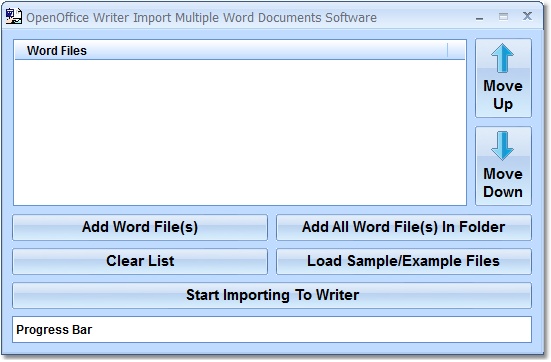This screenshot has width=551, height=362.
Task: Select the Word Files column header
Action: 231,50
